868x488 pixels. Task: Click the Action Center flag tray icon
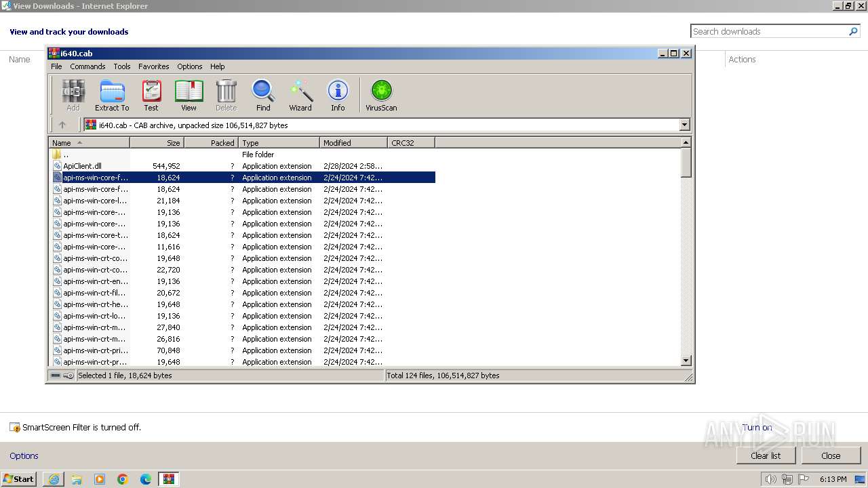click(803, 479)
